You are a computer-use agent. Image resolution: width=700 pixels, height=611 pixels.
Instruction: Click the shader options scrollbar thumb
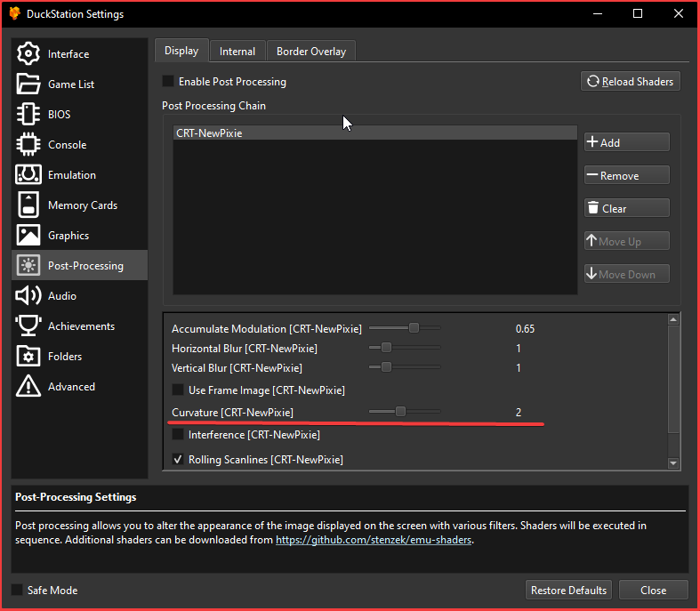673,379
